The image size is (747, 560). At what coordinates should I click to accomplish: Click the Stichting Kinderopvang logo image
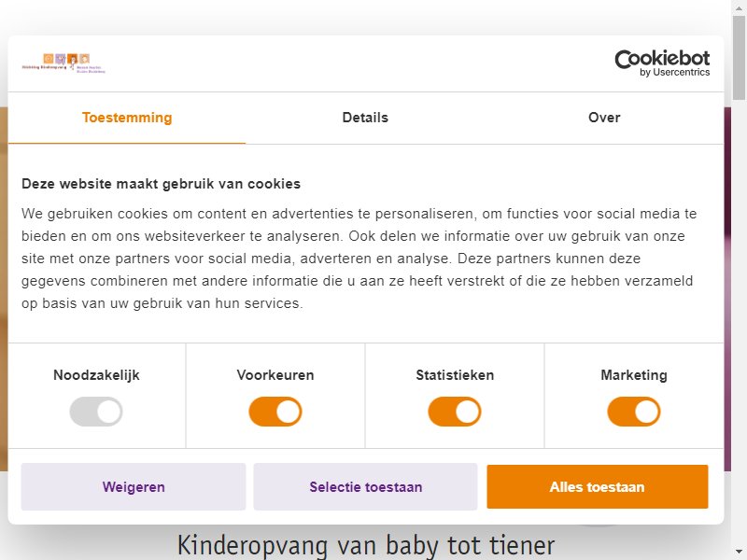pos(63,63)
